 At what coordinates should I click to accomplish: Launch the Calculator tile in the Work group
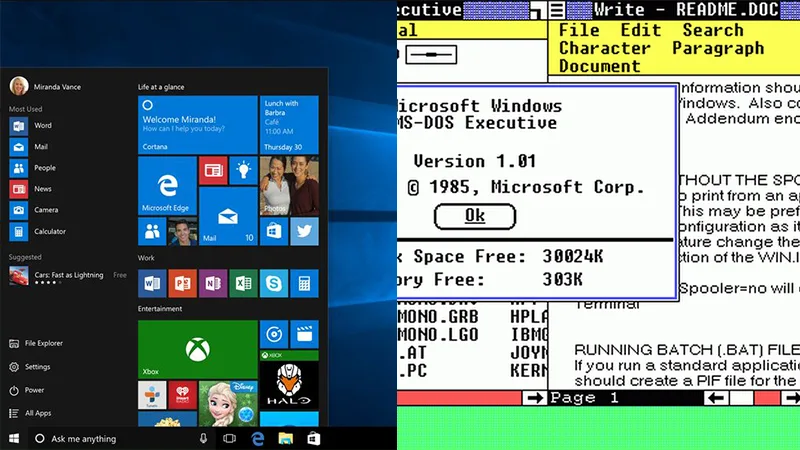click(305, 283)
